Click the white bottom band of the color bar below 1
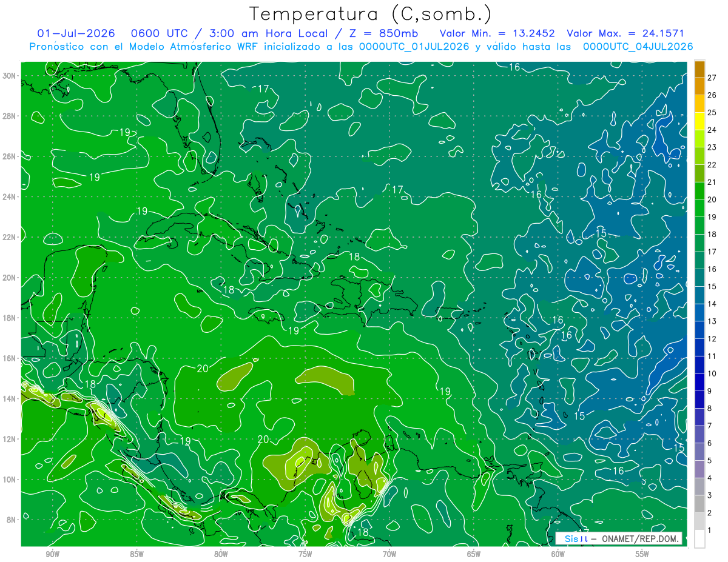 tap(699, 539)
